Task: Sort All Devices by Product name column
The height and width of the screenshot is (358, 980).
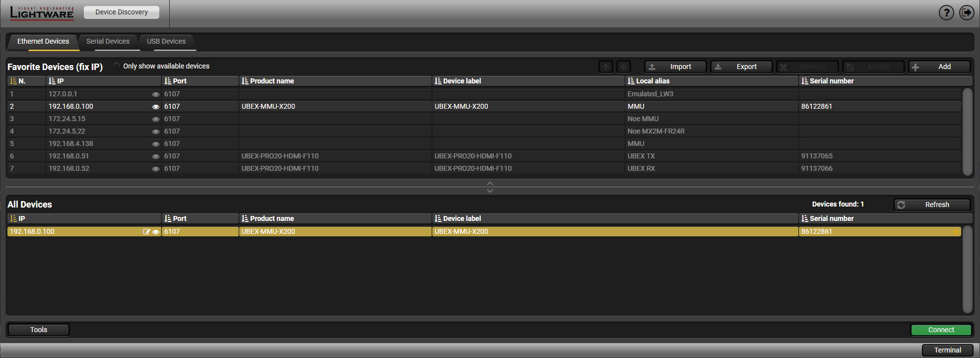Action: pyautogui.click(x=335, y=218)
